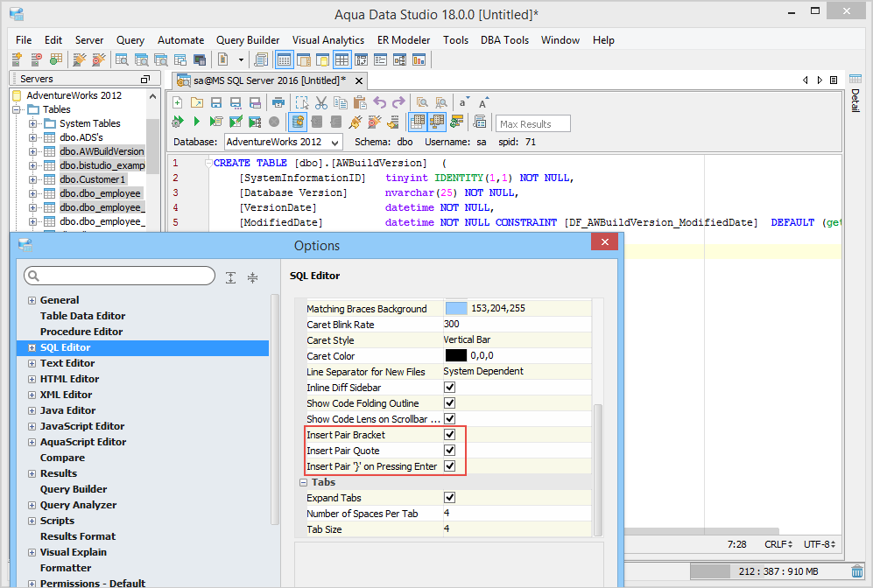Click the Disconnect plug icon in editor toolbar
Image resolution: width=873 pixels, height=588 pixels.
point(374,122)
